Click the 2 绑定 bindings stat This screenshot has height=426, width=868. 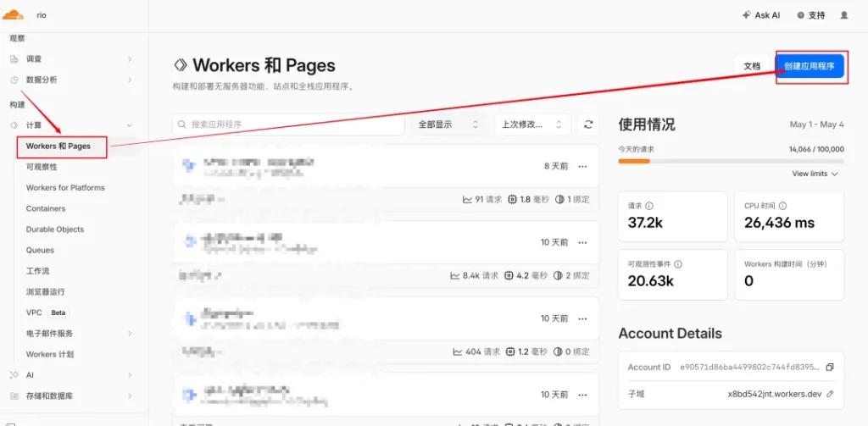[572, 275]
